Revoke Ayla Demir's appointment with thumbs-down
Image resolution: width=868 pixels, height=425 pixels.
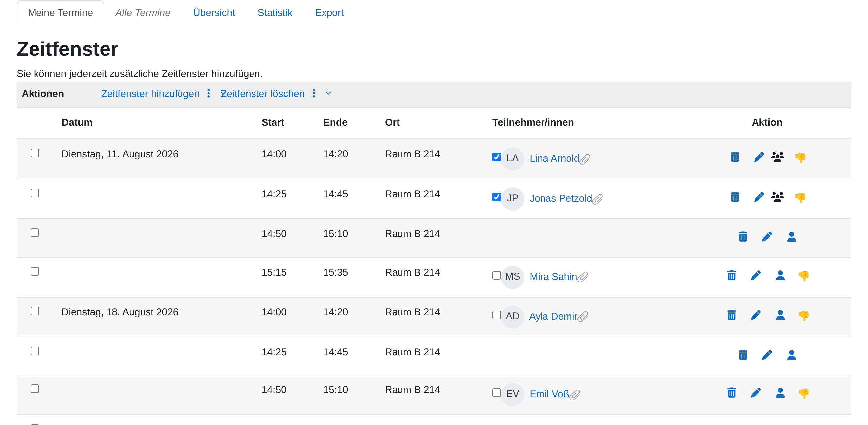(x=804, y=315)
